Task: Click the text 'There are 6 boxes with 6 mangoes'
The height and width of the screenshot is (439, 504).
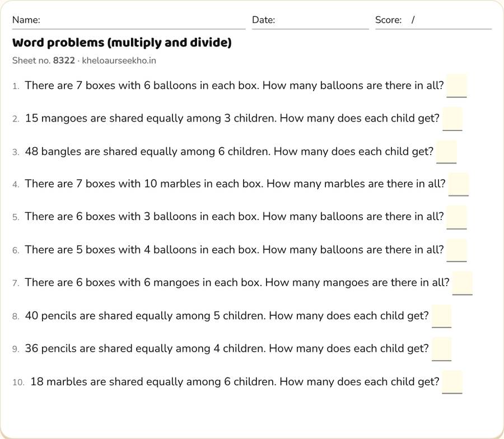Action: click(112, 282)
